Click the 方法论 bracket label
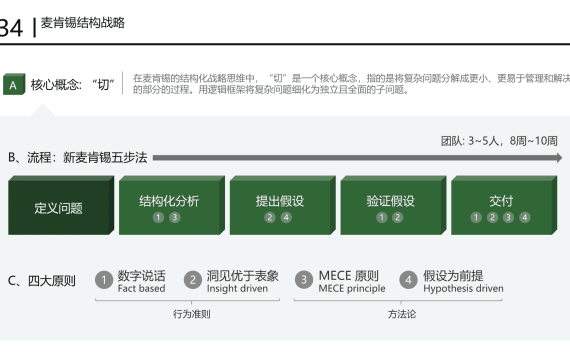 pos(402,314)
